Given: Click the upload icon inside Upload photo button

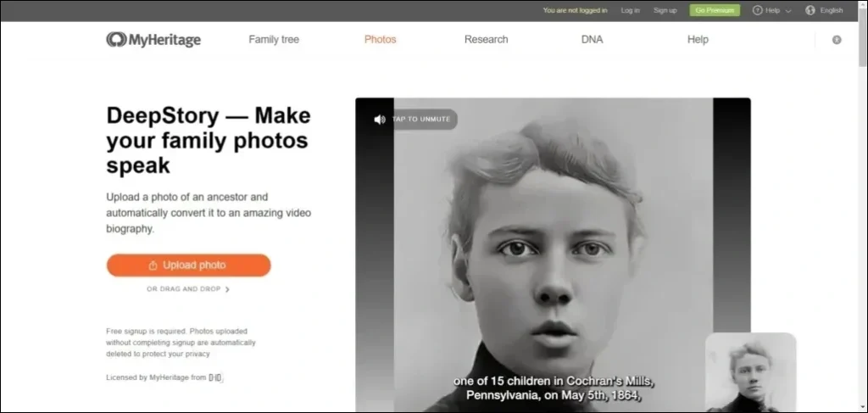Looking at the screenshot, I should (153, 265).
